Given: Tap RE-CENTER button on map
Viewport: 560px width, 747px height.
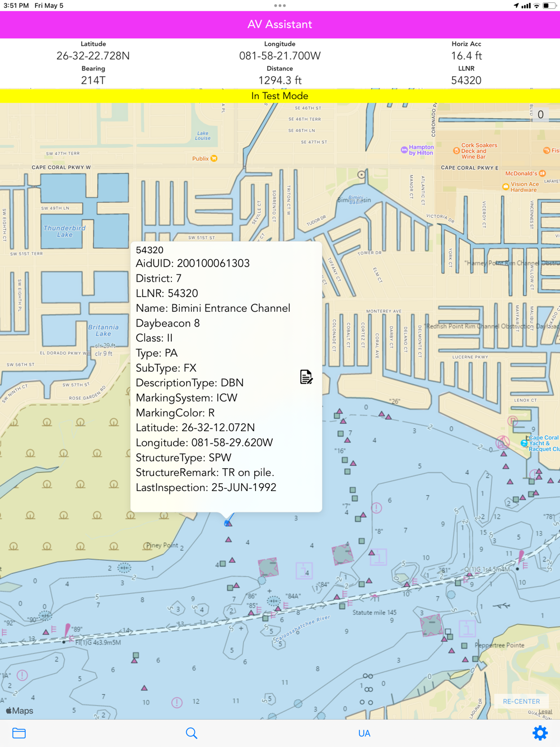Looking at the screenshot, I should [x=521, y=701].
